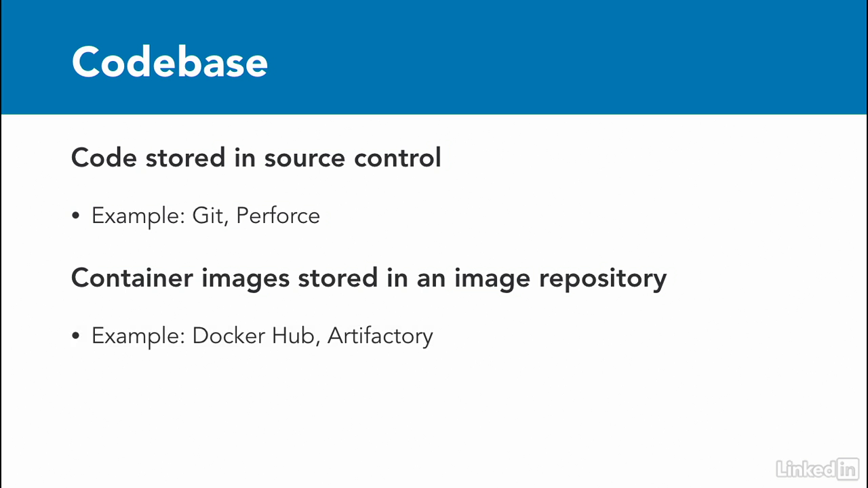The height and width of the screenshot is (488, 868).
Task: Click the 'in' box of LinkedIn logo
Action: point(848,468)
